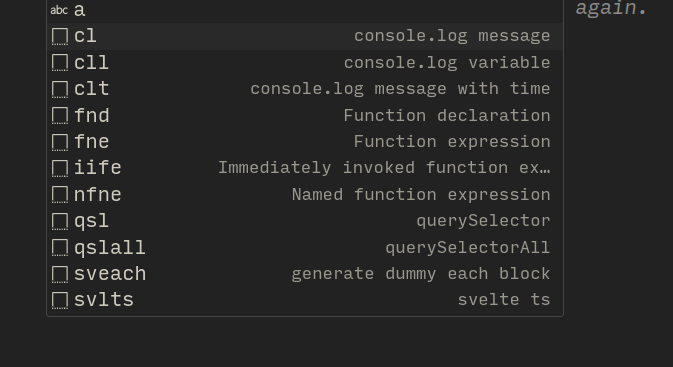Insert the fnd function declaration snippet
The image size is (673, 367).
coord(305,116)
